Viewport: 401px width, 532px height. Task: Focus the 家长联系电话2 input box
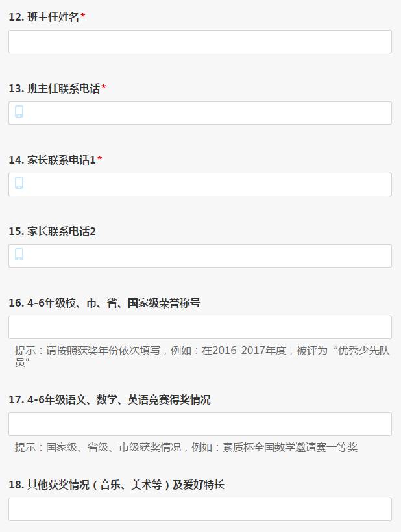click(208, 256)
